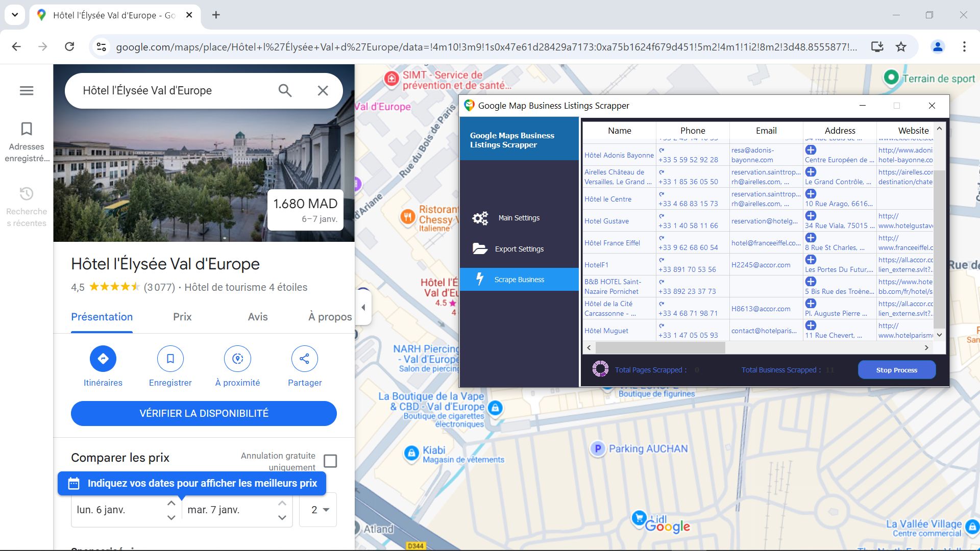Switch to the Avis tab
This screenshot has width=980, height=551.
tap(258, 317)
